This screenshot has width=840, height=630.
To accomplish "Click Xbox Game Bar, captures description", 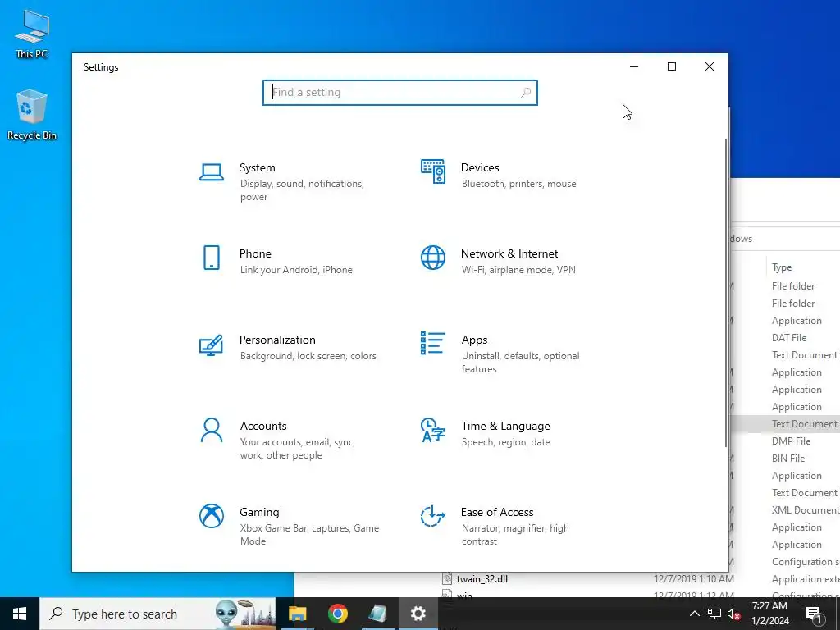I will click(x=309, y=535).
